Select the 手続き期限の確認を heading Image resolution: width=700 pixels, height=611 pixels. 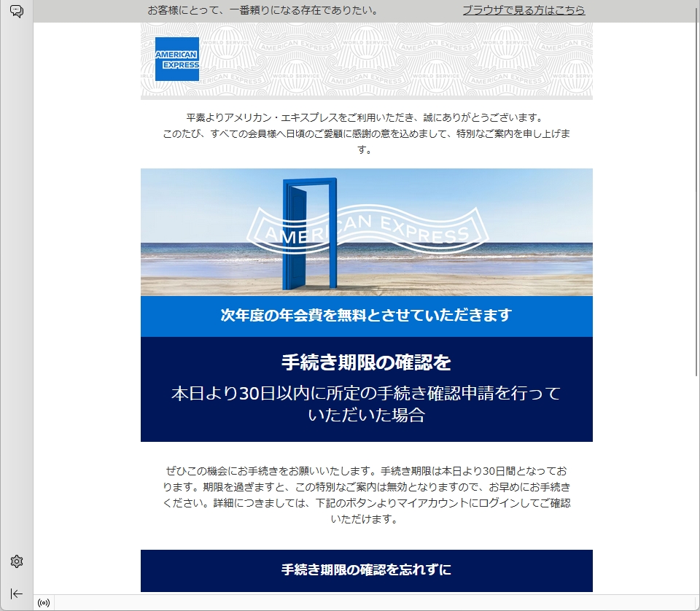click(x=366, y=362)
